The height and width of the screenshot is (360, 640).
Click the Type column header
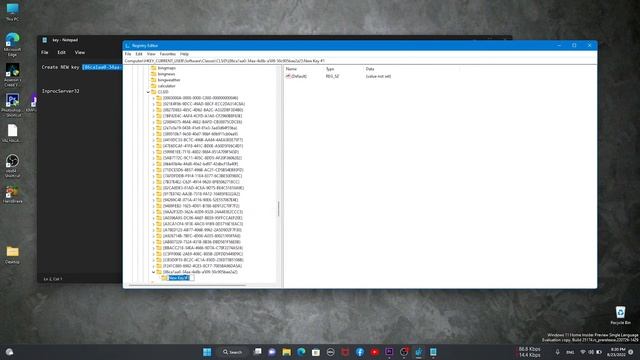click(330, 69)
